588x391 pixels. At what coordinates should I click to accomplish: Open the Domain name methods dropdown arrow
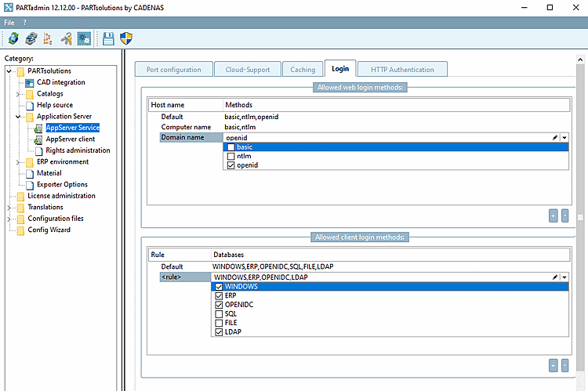564,138
